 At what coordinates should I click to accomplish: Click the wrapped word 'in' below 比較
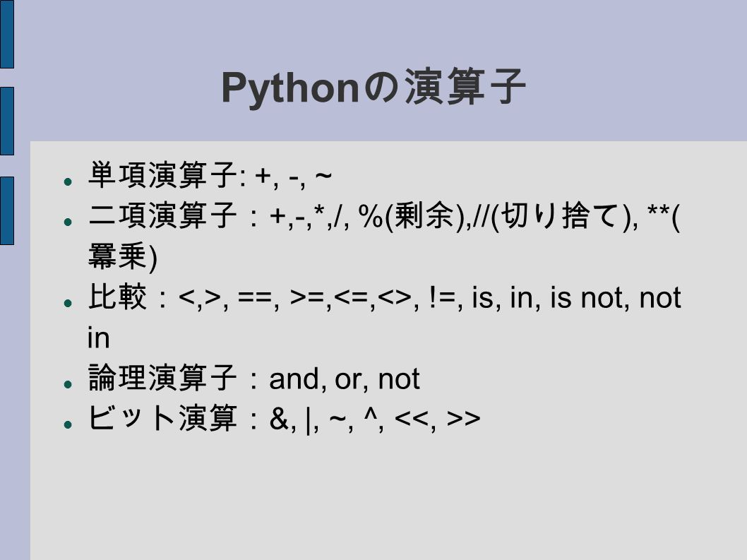99,338
